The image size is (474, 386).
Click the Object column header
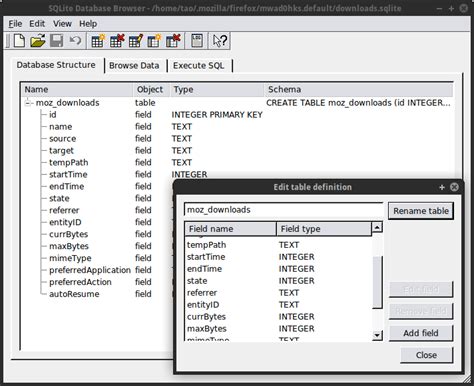[151, 90]
